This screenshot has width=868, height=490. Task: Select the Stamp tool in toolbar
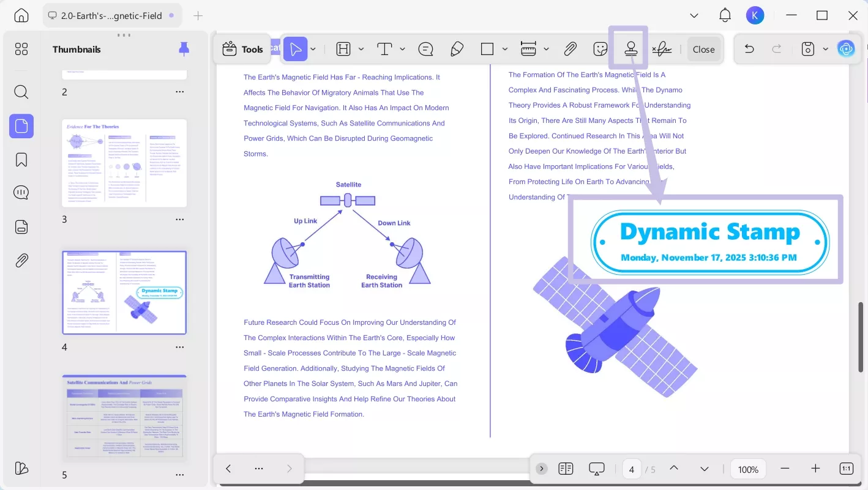tap(631, 50)
